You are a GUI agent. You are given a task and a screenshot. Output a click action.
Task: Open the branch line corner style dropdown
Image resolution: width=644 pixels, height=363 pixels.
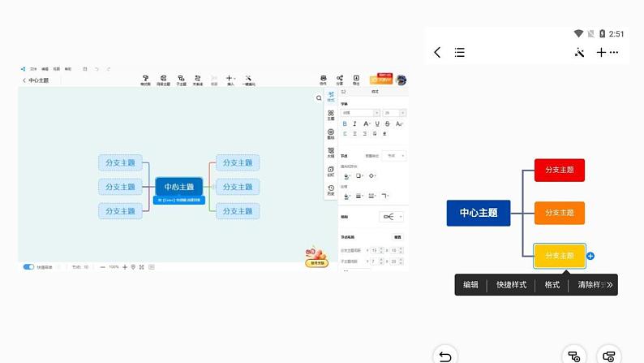[384, 196]
